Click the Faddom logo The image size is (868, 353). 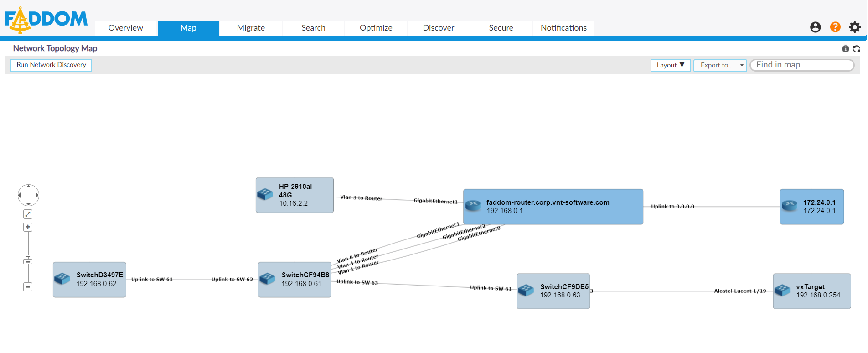point(46,20)
